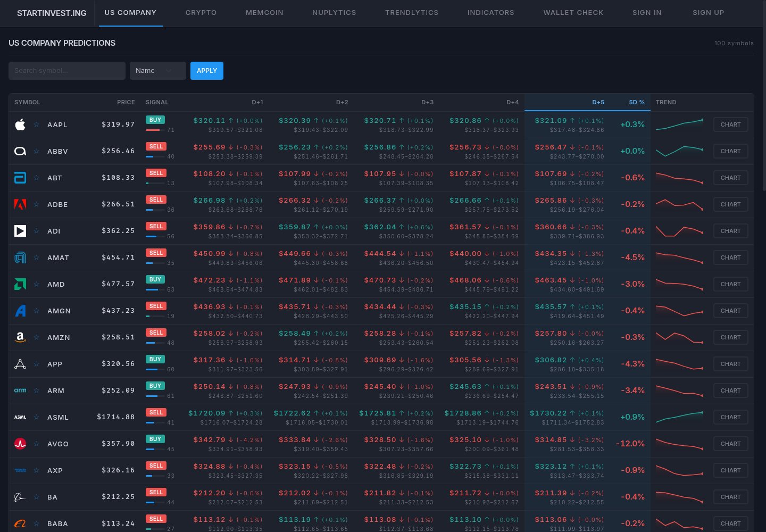This screenshot has height=532, width=766.
Task: Click the ASML trend sparkline
Action: tap(679, 417)
